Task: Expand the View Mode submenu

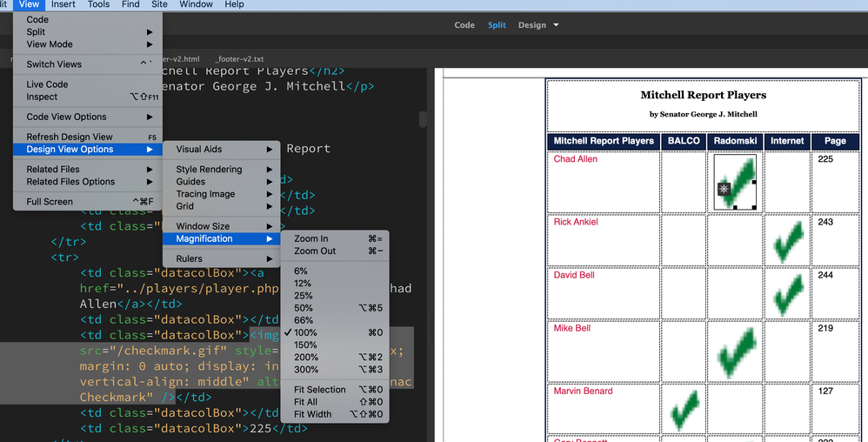Action: point(88,44)
